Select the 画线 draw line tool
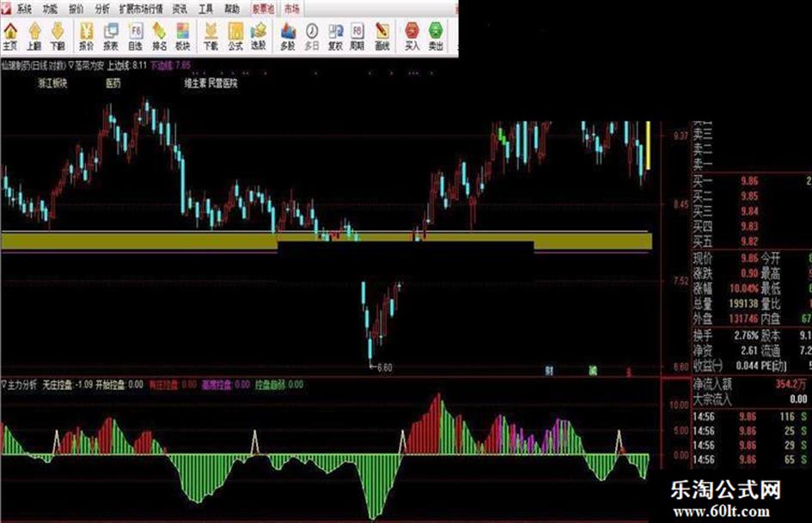This screenshot has width=812, height=523. pyautogui.click(x=382, y=37)
